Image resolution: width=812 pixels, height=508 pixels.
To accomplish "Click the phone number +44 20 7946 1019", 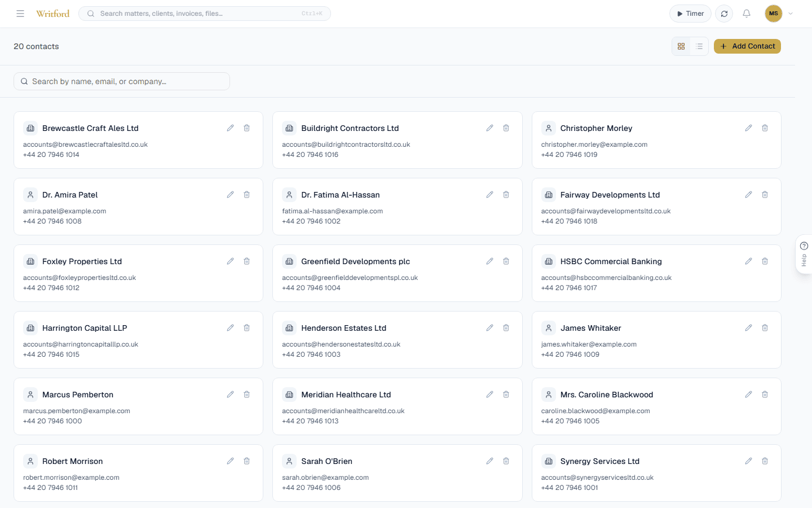I will click(x=569, y=155).
